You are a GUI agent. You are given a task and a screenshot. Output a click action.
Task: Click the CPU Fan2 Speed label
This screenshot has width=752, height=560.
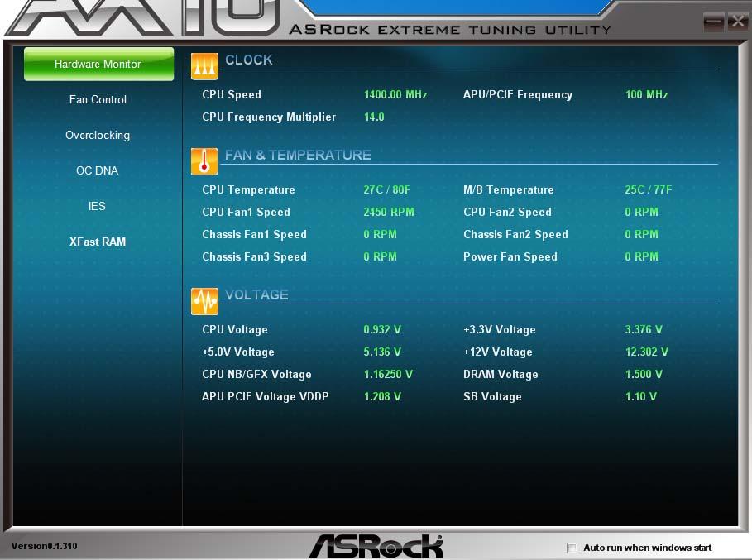click(x=507, y=212)
